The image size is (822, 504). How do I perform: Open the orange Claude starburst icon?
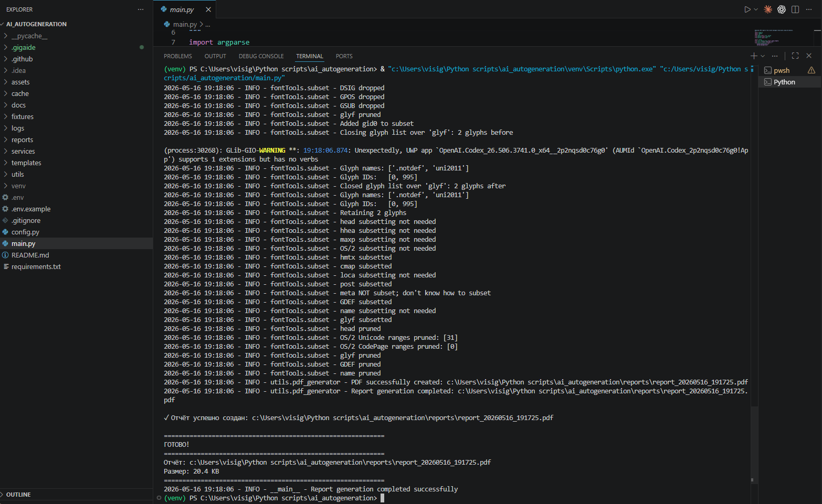tap(768, 9)
